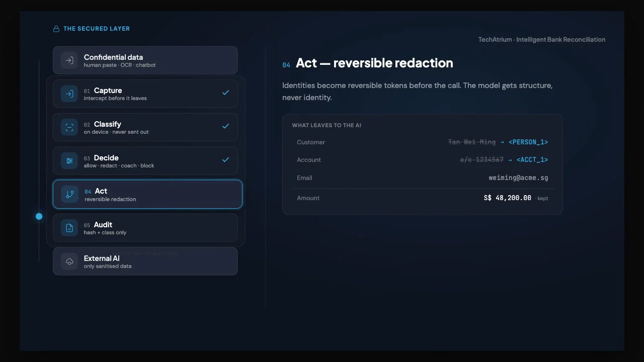Select the 03 Decide step
Screen dimensions: 644x362
(145, 161)
